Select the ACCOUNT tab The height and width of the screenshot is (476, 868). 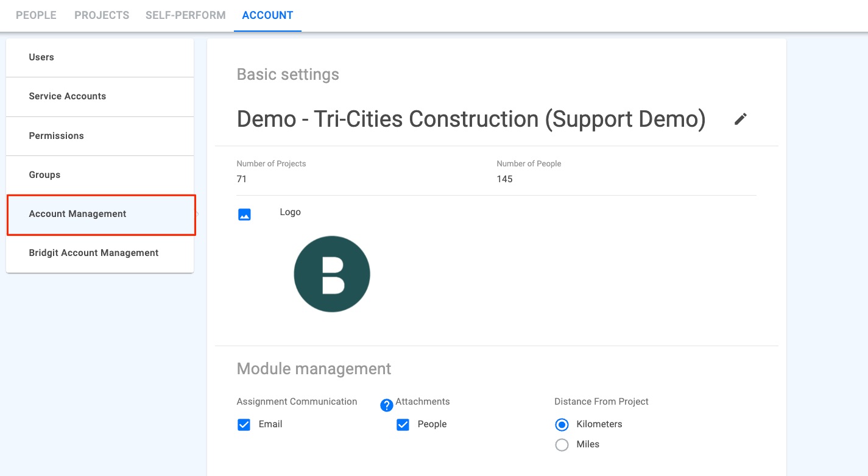[x=267, y=15]
